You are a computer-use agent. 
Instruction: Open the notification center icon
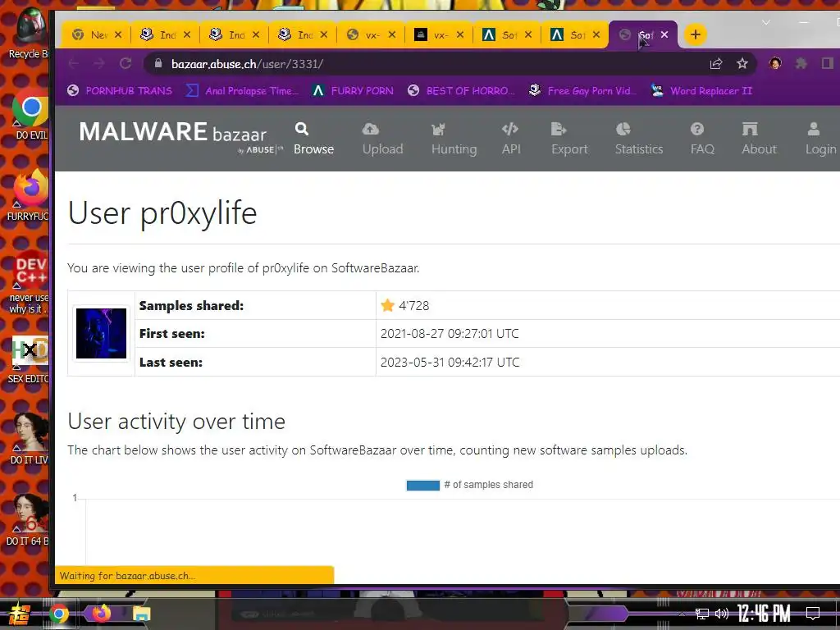813,614
